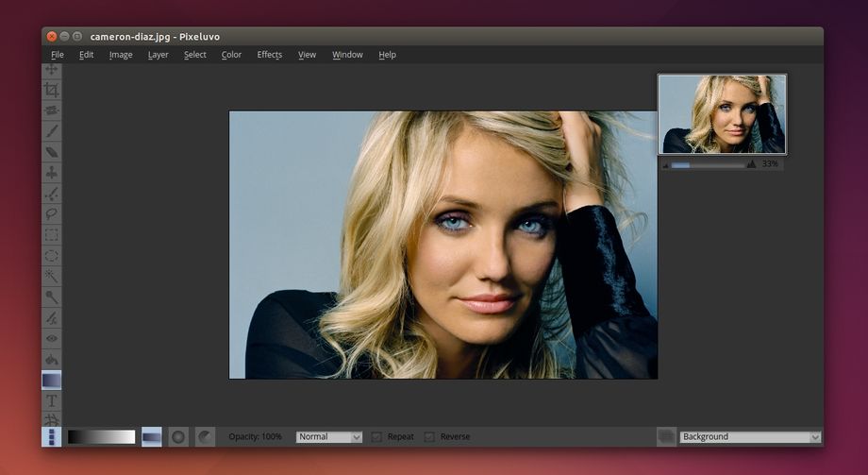868x475 pixels.
Task: Select the Text tool
Action: [x=52, y=400]
